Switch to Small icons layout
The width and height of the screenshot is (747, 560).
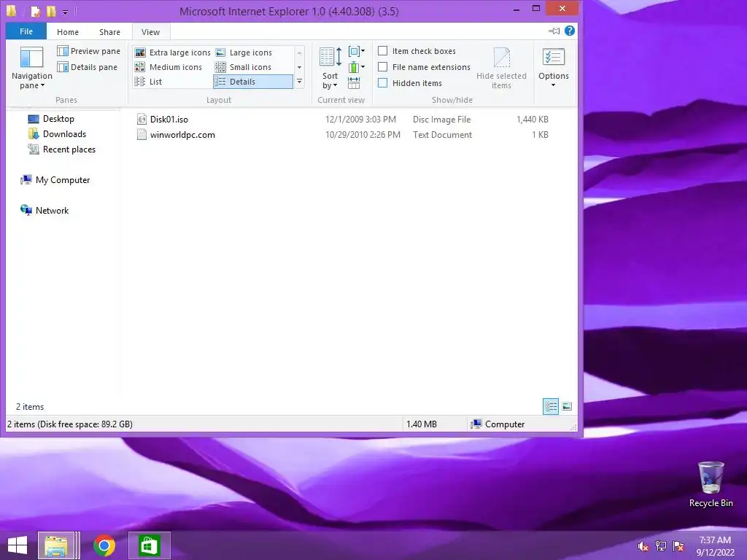[244, 67]
